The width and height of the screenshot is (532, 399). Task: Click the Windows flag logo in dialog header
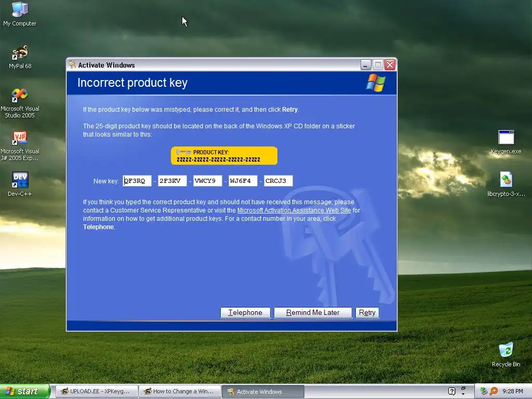coord(376,83)
